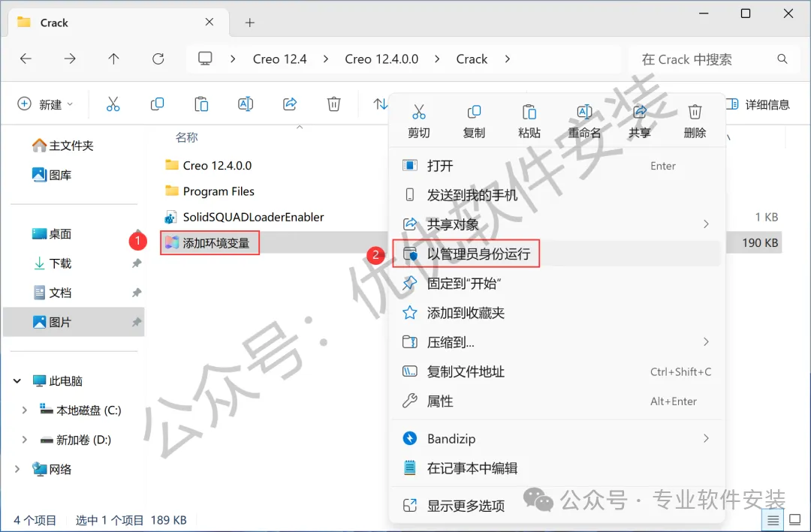Image resolution: width=811 pixels, height=532 pixels.
Task: Choose 打开 from context menu
Action: tap(556, 166)
